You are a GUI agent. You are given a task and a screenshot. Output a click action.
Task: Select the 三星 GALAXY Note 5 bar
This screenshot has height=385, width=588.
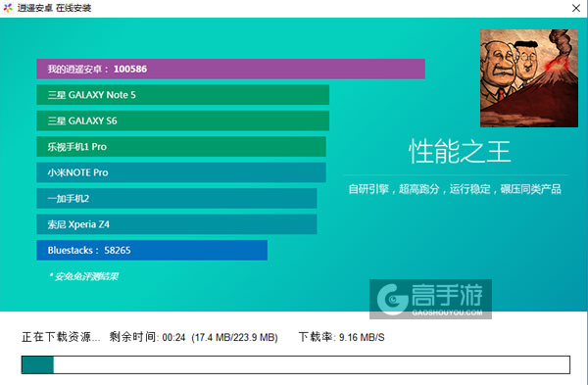(x=182, y=95)
